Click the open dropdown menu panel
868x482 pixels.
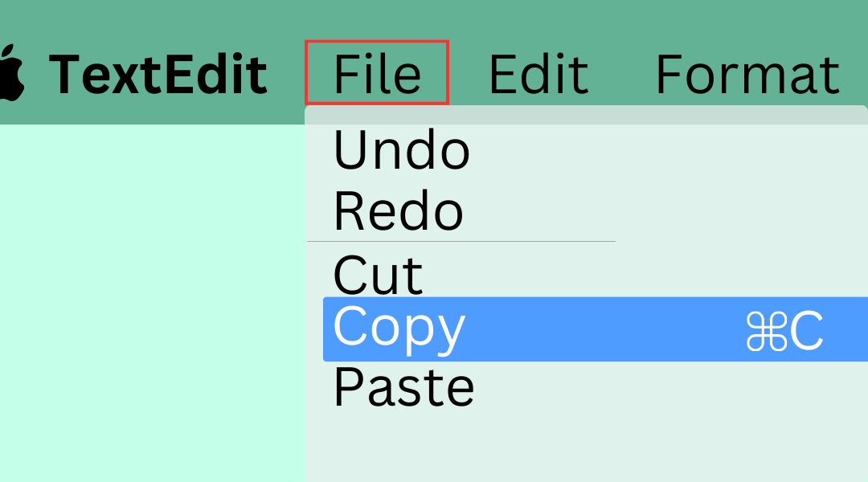(587, 442)
